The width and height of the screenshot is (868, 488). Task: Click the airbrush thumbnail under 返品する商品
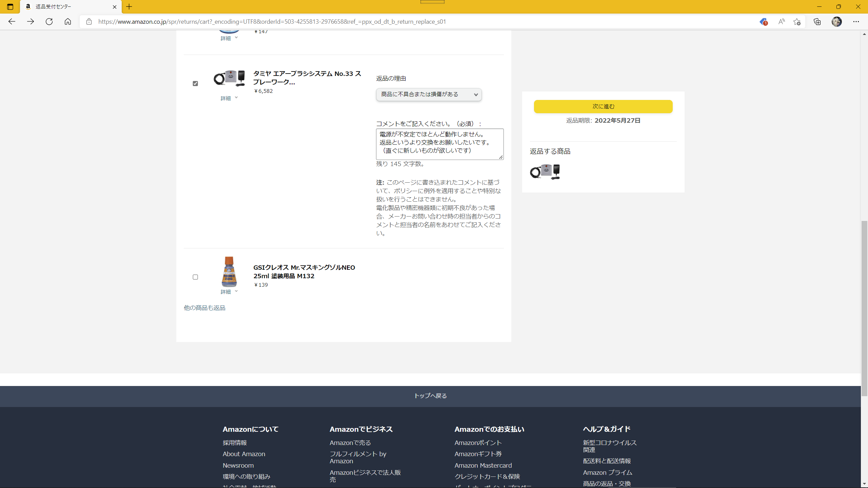[x=545, y=171]
